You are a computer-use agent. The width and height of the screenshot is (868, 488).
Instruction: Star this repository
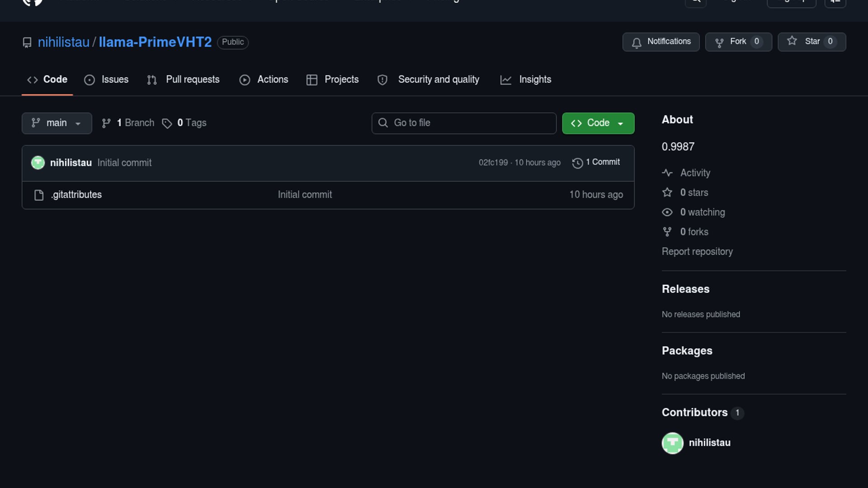pyautogui.click(x=811, y=42)
